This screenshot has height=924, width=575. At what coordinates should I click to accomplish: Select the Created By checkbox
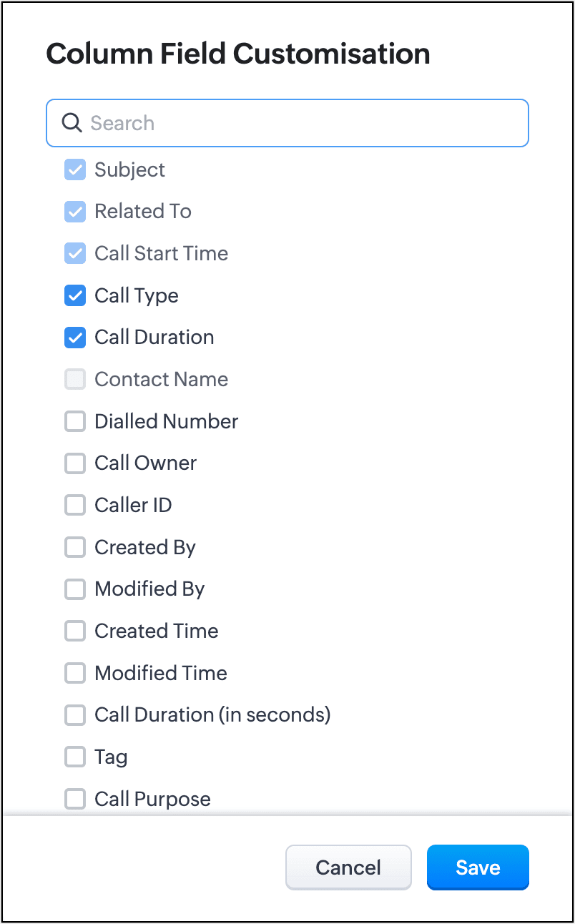pos(75,547)
